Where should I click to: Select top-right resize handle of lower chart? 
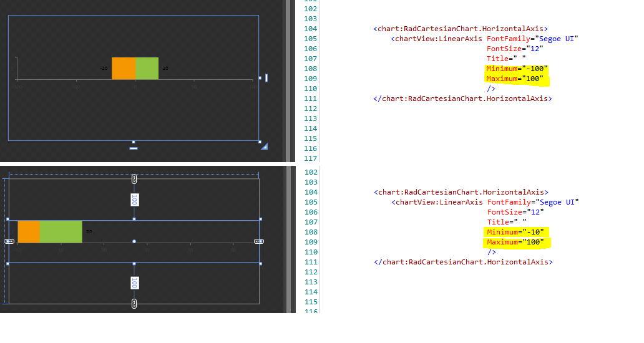(260, 219)
